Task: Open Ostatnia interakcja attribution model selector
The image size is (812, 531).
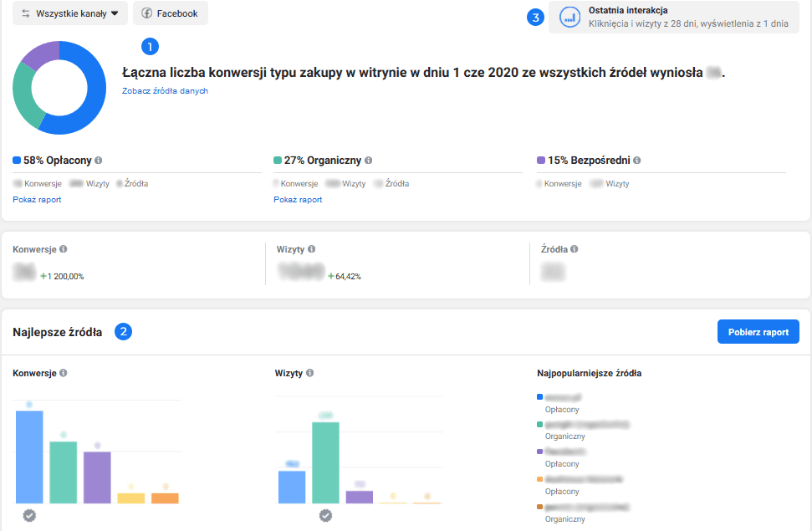Action: coord(674,17)
